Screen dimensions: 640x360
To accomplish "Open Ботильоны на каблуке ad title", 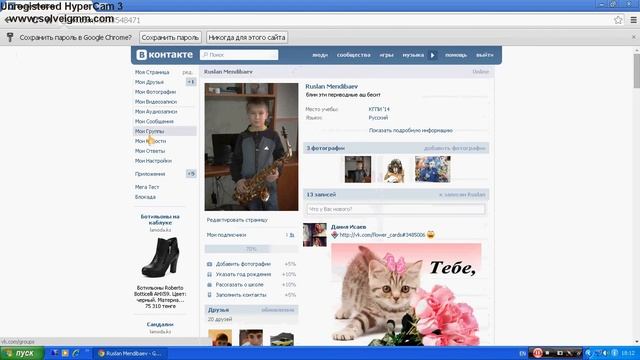I will coord(160,220).
